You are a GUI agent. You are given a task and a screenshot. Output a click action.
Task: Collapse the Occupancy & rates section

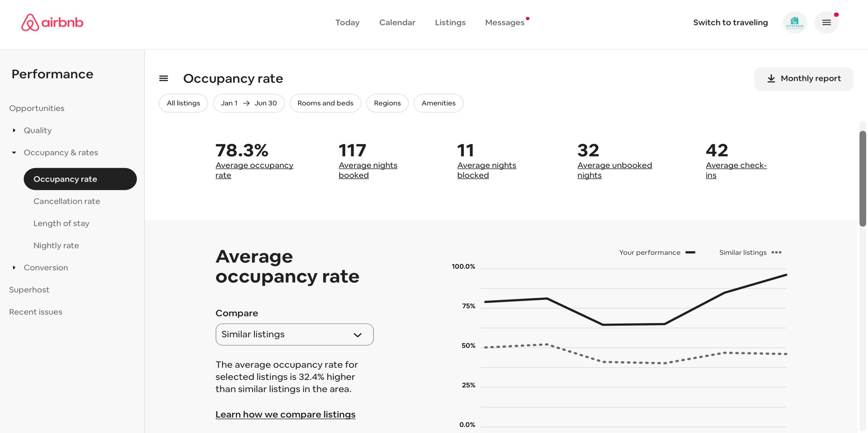pyautogui.click(x=14, y=153)
